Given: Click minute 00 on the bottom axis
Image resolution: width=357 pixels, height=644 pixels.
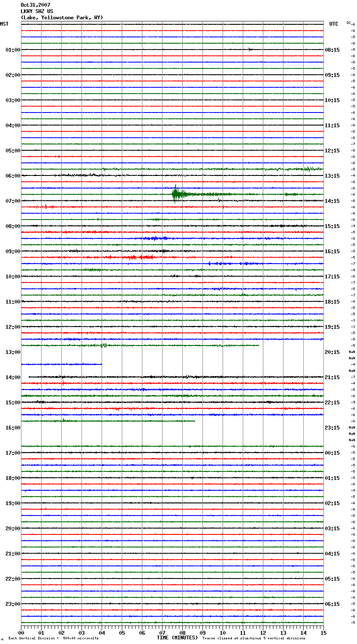Looking at the screenshot, I should [x=21, y=633].
